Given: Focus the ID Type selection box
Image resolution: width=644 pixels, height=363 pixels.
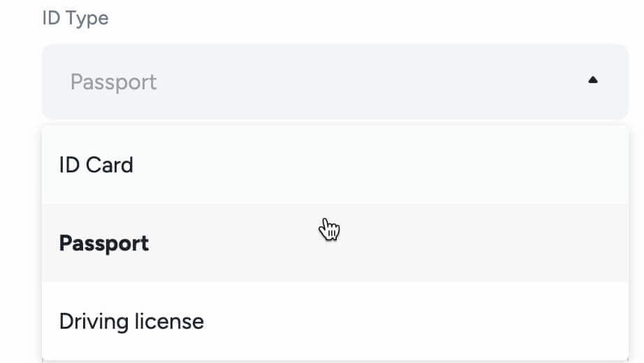Looking at the screenshot, I should click(x=335, y=82).
